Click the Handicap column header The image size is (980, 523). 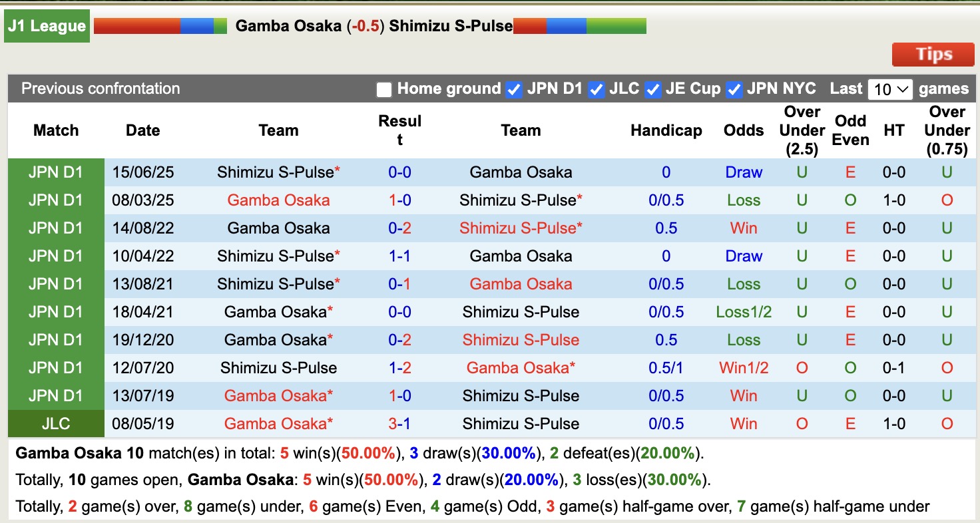[666, 130]
